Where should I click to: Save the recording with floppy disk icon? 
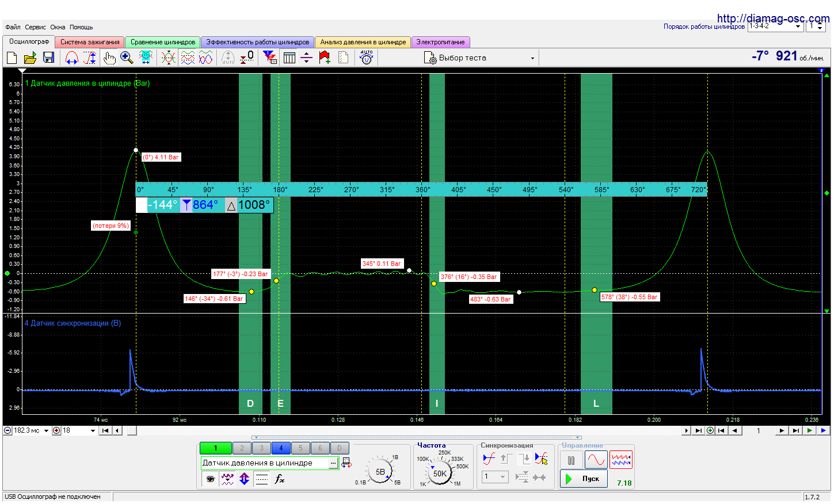[x=49, y=58]
